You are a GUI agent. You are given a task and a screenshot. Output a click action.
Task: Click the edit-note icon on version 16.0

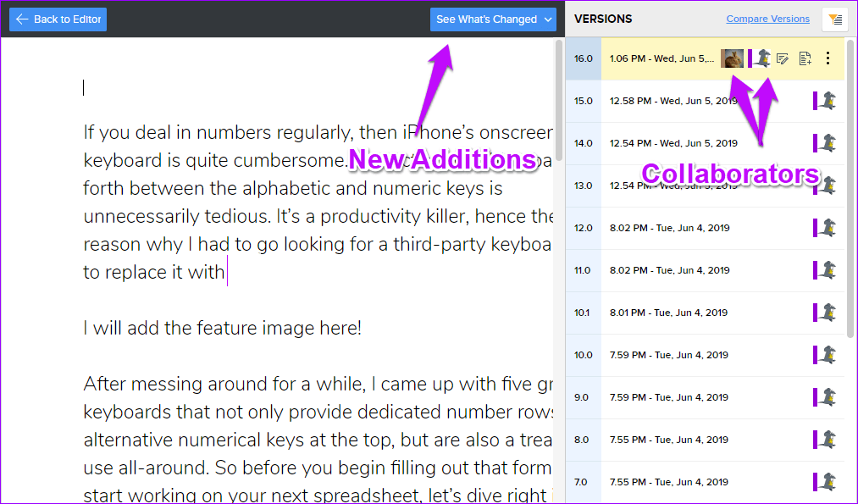click(x=783, y=58)
